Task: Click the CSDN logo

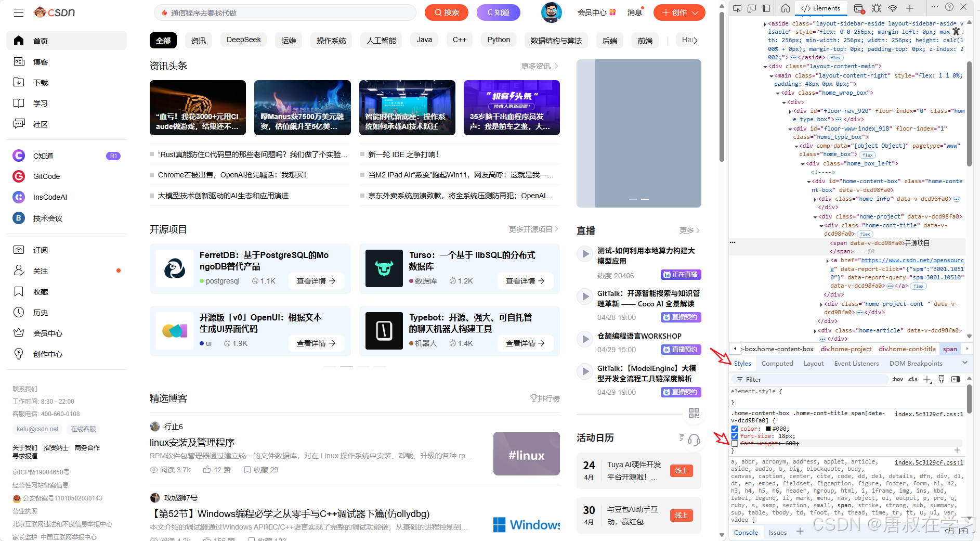Action: pos(55,12)
